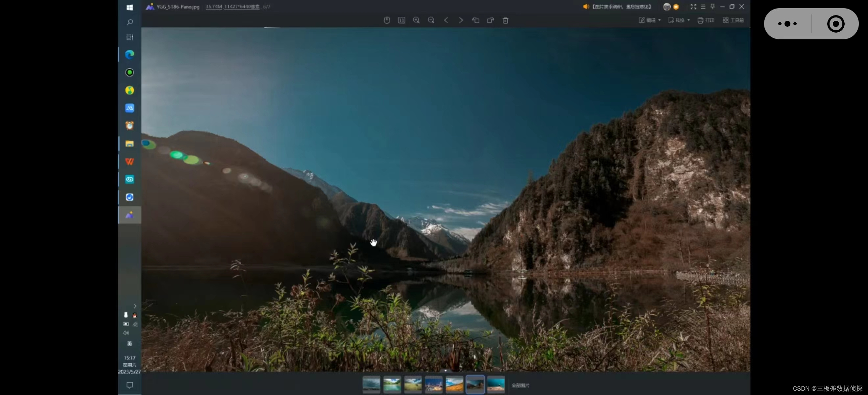Select the orange sand dune thumbnail
Image resolution: width=868 pixels, height=395 pixels.
454,384
